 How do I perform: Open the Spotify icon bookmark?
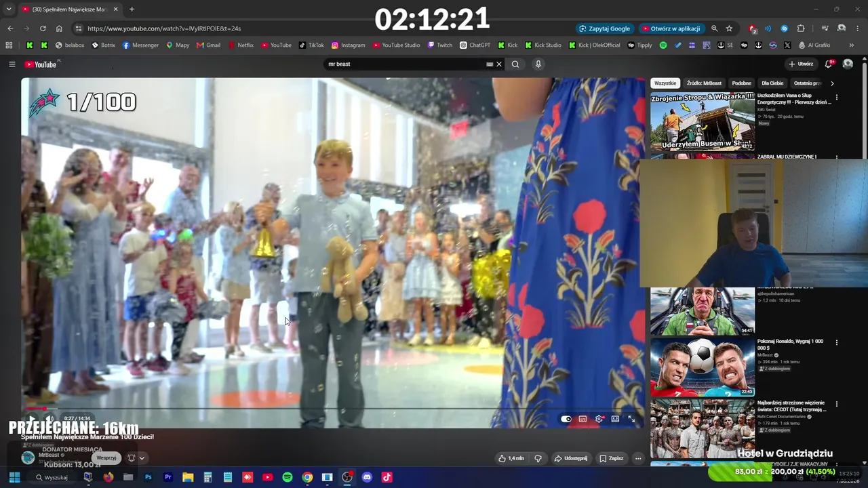coord(663,45)
